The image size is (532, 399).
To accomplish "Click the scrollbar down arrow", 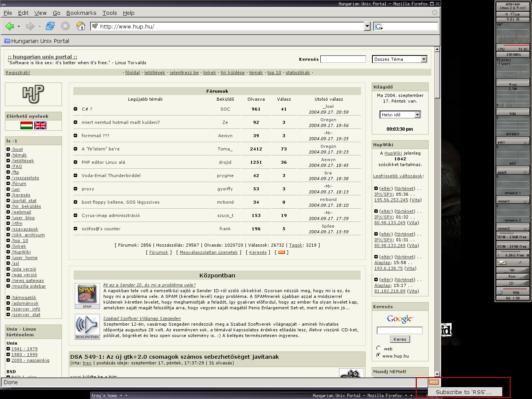I will (x=437, y=374).
